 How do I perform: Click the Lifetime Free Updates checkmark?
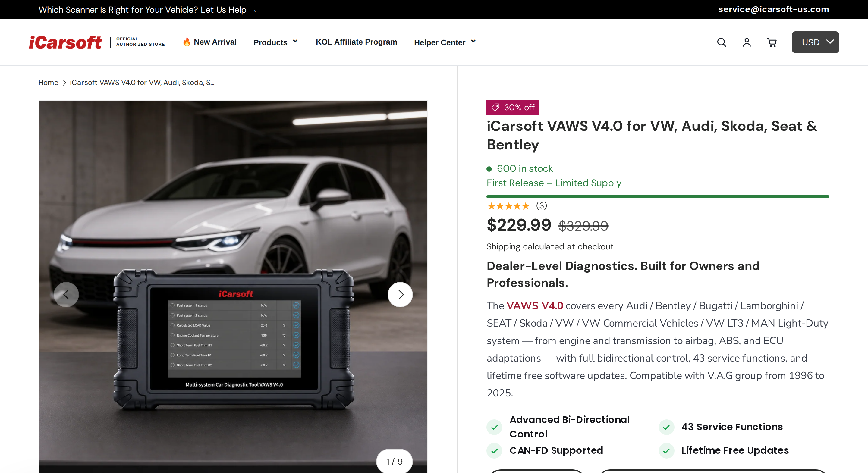click(x=666, y=451)
